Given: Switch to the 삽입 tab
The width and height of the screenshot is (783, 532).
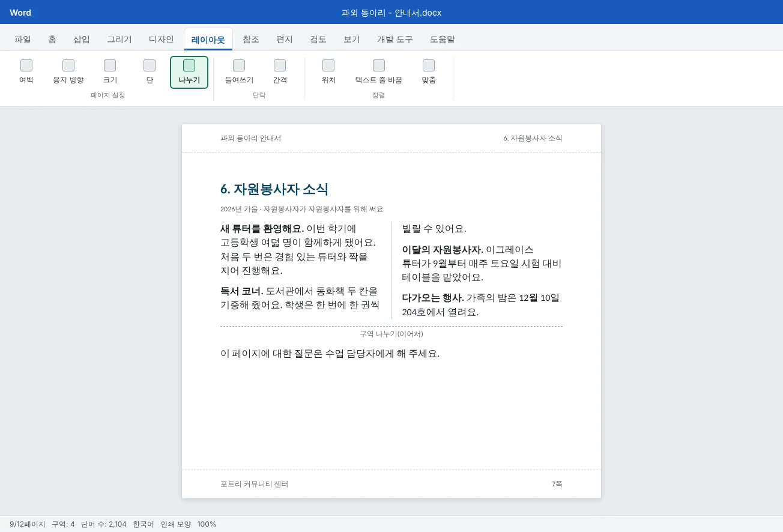Looking at the screenshot, I should click(82, 40).
